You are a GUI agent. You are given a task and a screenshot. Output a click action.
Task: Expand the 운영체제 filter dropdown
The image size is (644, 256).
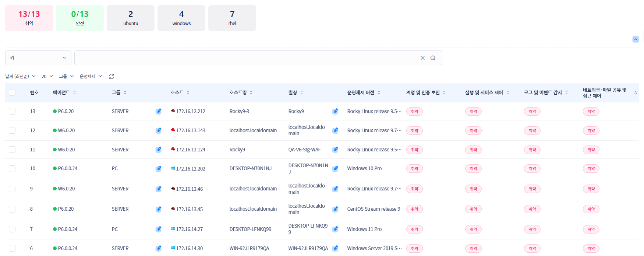(x=91, y=76)
